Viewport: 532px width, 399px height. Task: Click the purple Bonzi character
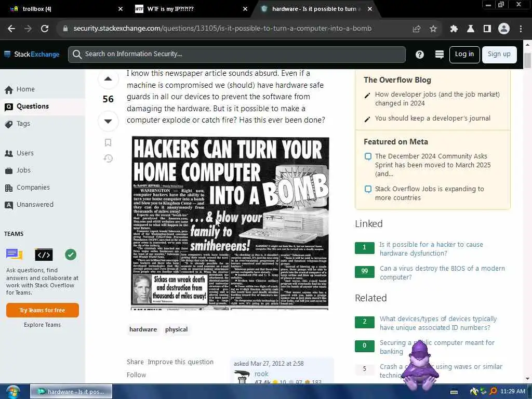pyautogui.click(x=420, y=365)
